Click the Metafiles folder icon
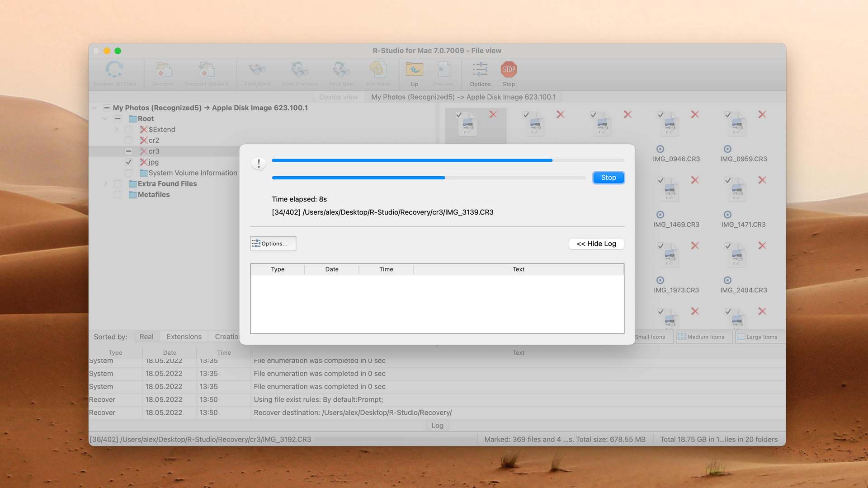Screen dimensions: 868x488 point(133,195)
